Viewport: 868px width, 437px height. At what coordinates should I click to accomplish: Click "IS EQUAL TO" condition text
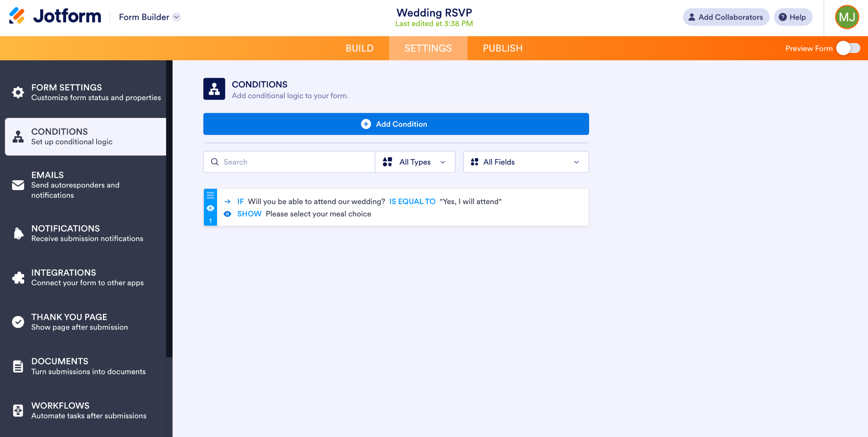click(x=412, y=202)
